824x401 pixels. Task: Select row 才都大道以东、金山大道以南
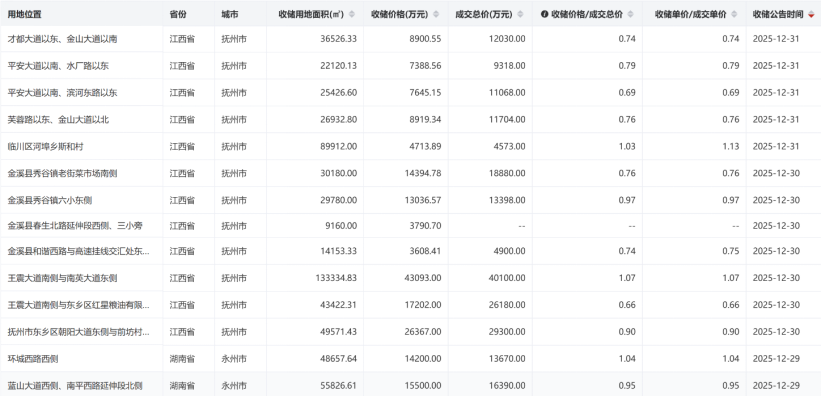coord(412,39)
